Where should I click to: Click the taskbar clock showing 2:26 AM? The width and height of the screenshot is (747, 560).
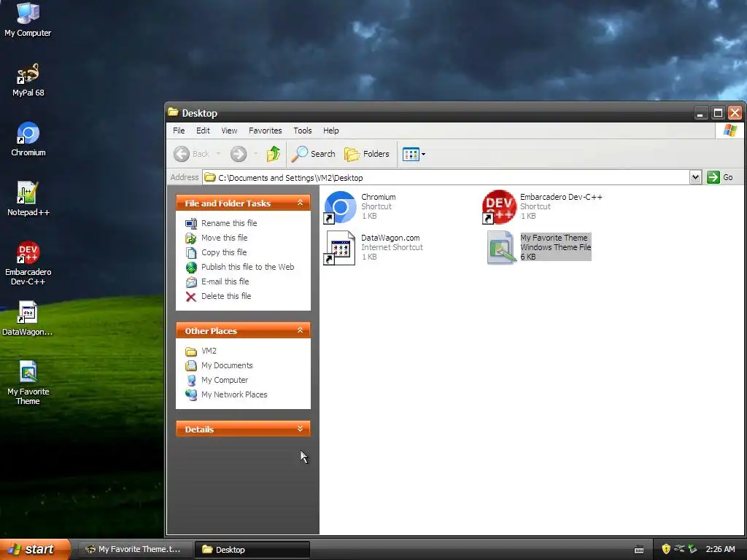(x=720, y=550)
